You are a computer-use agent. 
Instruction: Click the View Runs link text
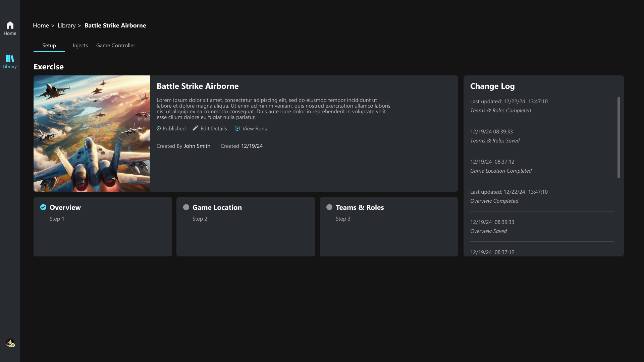pyautogui.click(x=255, y=129)
